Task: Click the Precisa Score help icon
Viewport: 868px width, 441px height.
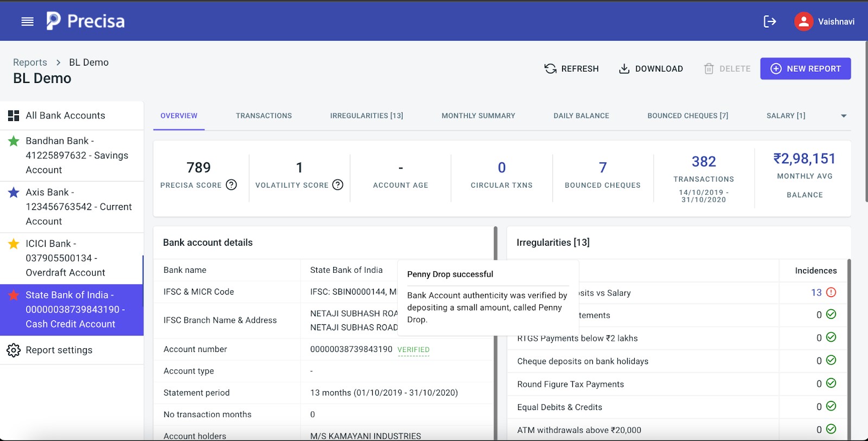Action: (x=231, y=185)
